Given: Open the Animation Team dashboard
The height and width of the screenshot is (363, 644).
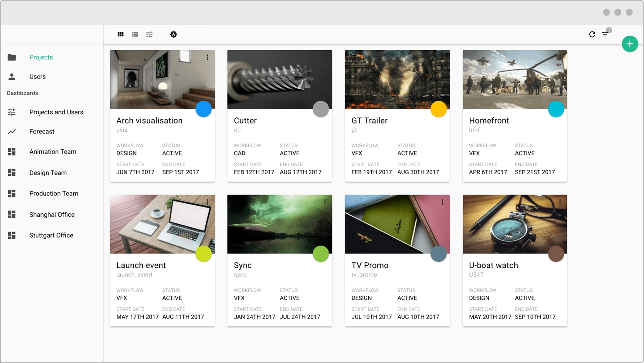Looking at the screenshot, I should [x=53, y=152].
